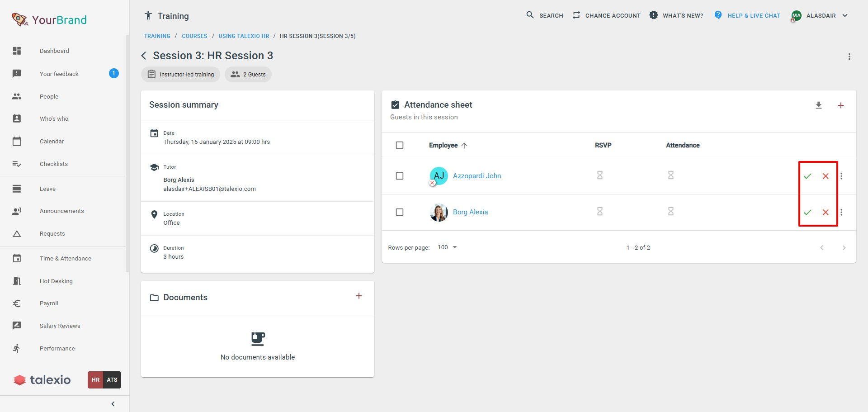Navigate to Payroll in the sidebar
Image resolution: width=868 pixels, height=412 pixels.
[x=49, y=303]
